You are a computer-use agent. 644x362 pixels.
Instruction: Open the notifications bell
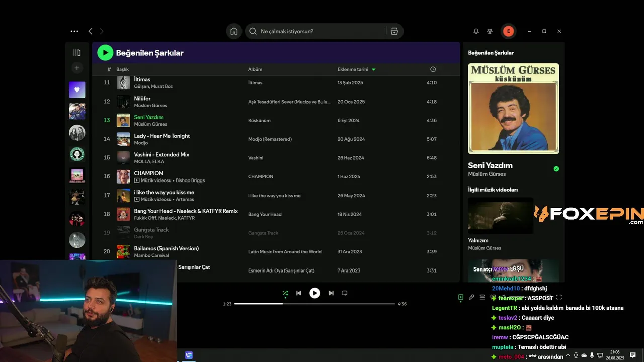click(476, 31)
